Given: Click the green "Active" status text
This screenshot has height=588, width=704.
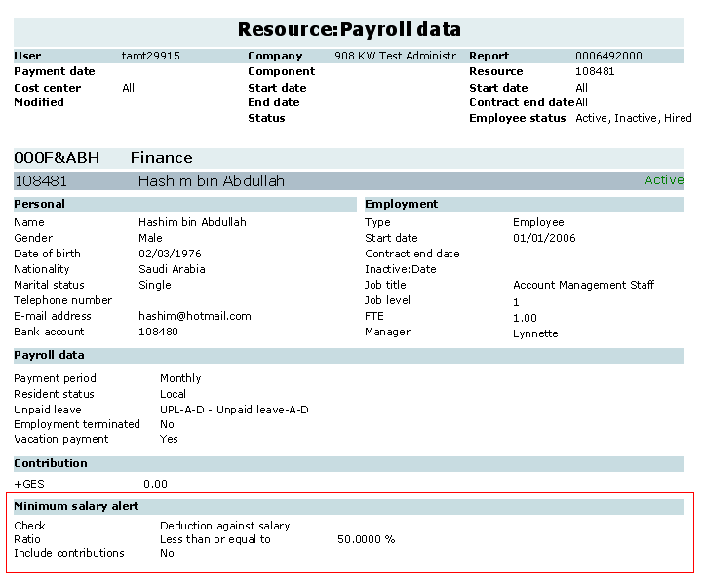Looking at the screenshot, I should pos(664,180).
